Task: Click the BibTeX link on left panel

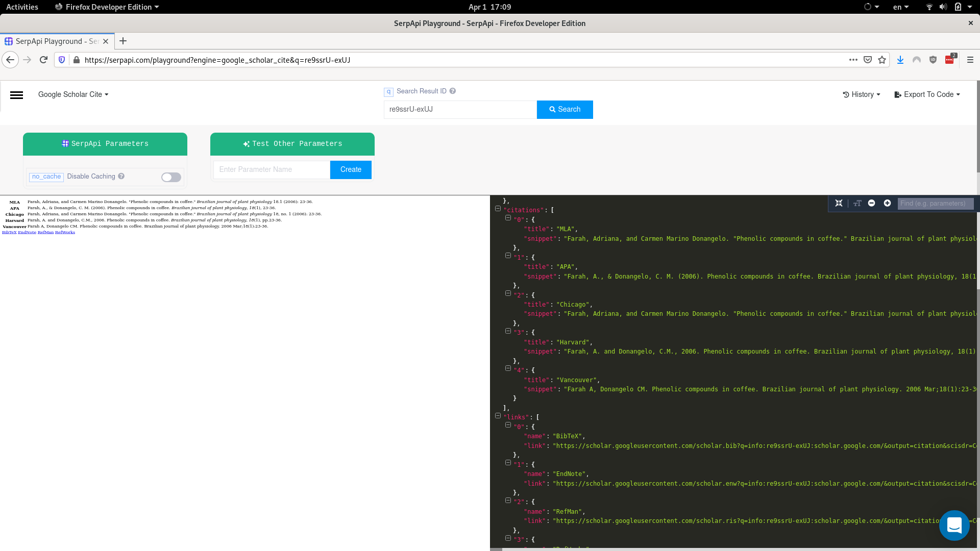Action: (x=9, y=232)
